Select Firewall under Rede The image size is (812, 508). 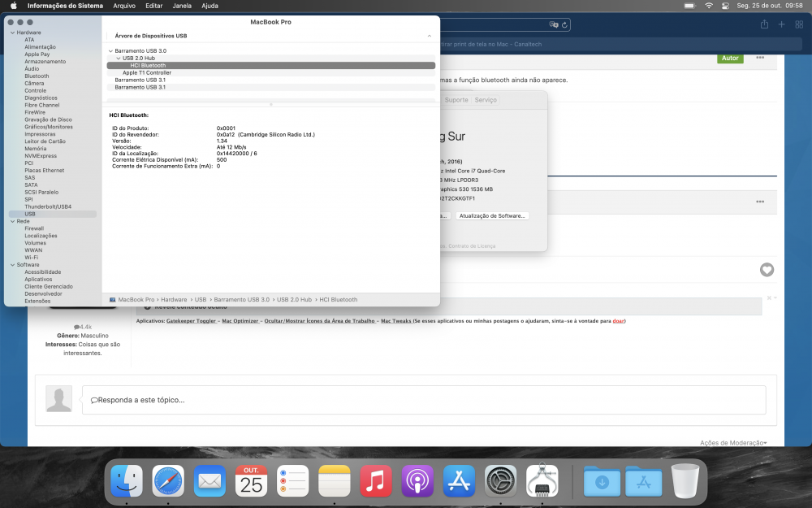click(34, 228)
